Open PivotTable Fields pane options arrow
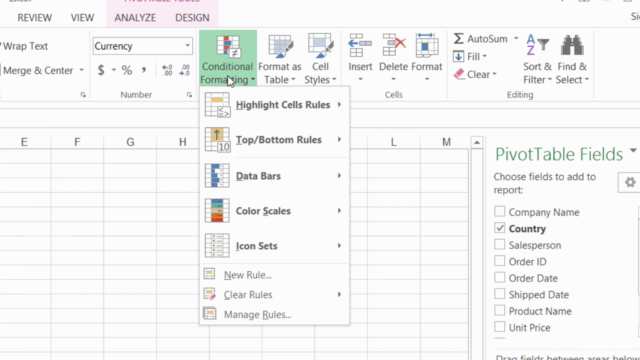The image size is (640, 360). 633,151
